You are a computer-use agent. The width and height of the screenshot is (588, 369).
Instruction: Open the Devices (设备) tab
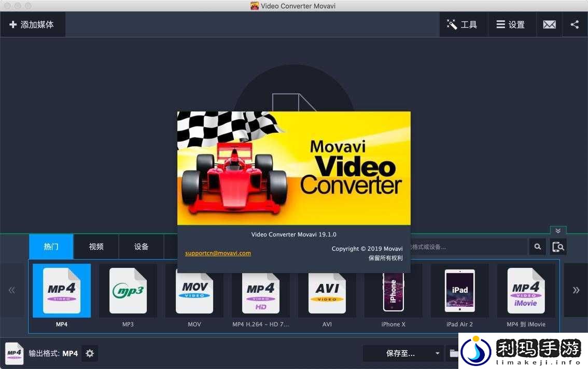pyautogui.click(x=141, y=247)
